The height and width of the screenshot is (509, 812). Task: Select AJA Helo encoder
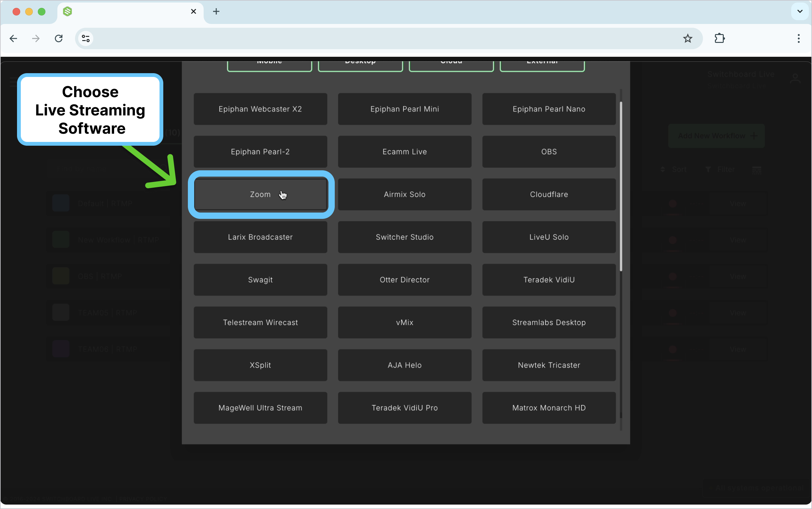tap(405, 366)
